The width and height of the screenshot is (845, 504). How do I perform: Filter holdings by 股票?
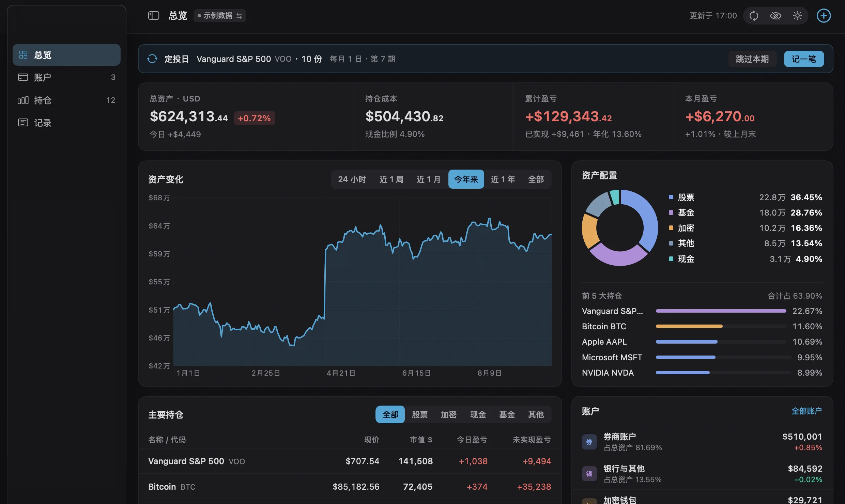pyautogui.click(x=419, y=414)
